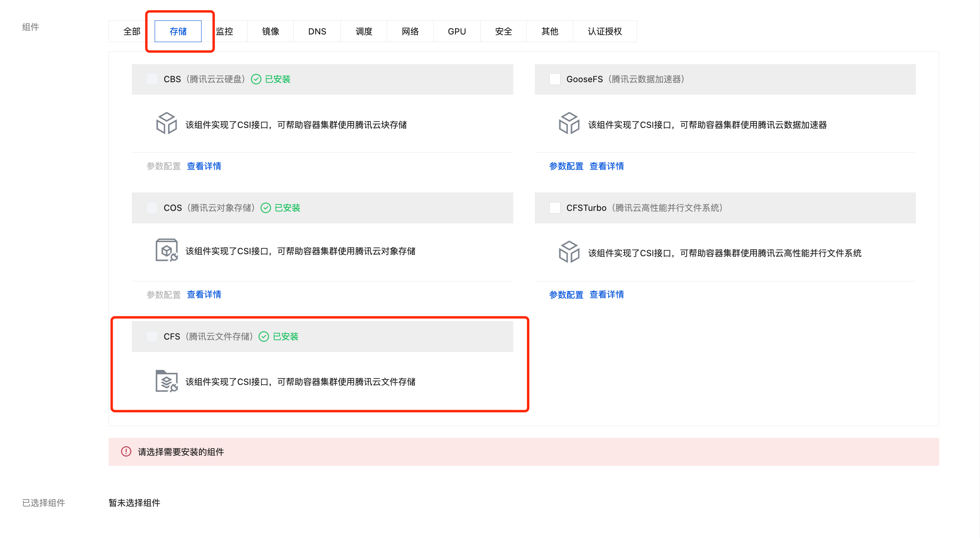Image resolution: width=980 pixels, height=538 pixels.
Task: Click the CFS file storage description text
Action: click(x=300, y=382)
